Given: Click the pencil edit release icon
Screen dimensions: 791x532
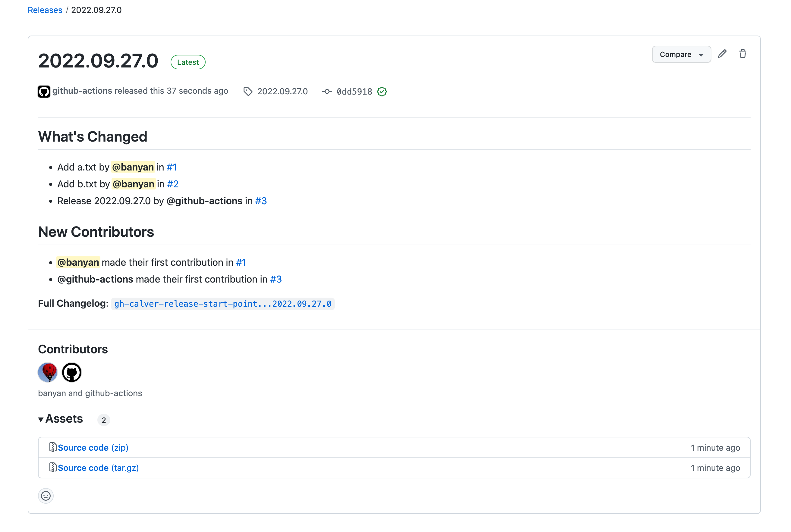Looking at the screenshot, I should [722, 54].
